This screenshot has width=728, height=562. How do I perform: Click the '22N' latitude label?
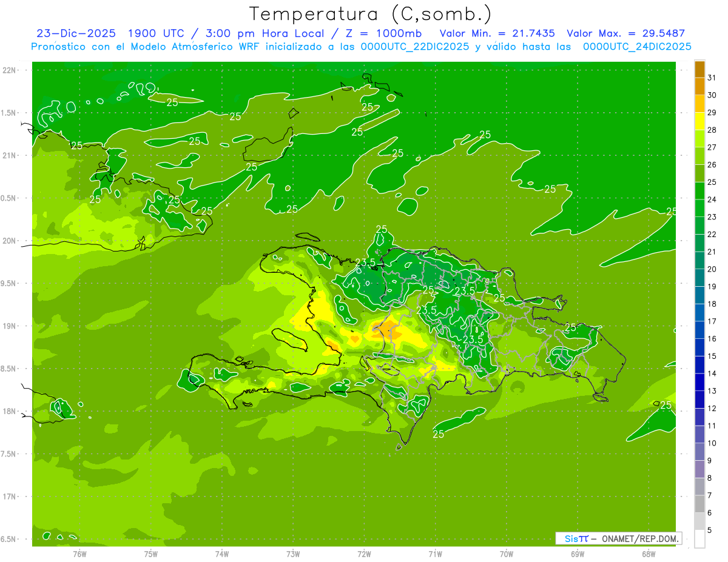[10, 70]
